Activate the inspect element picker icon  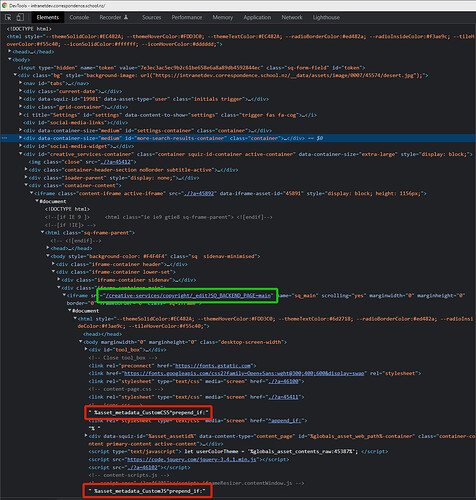(8, 17)
